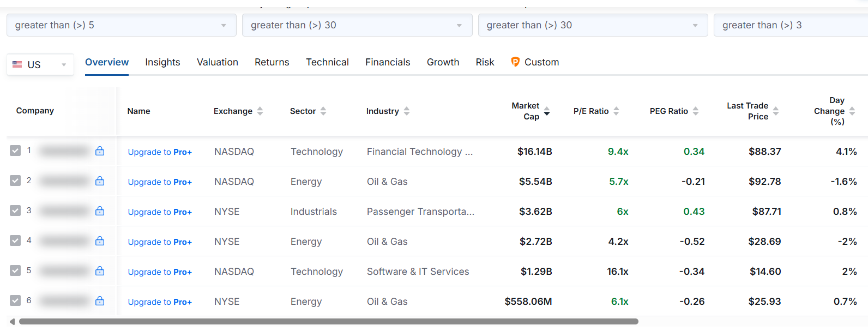The height and width of the screenshot is (331, 868).
Task: Click the lock icon in row 3
Action: [x=100, y=211]
